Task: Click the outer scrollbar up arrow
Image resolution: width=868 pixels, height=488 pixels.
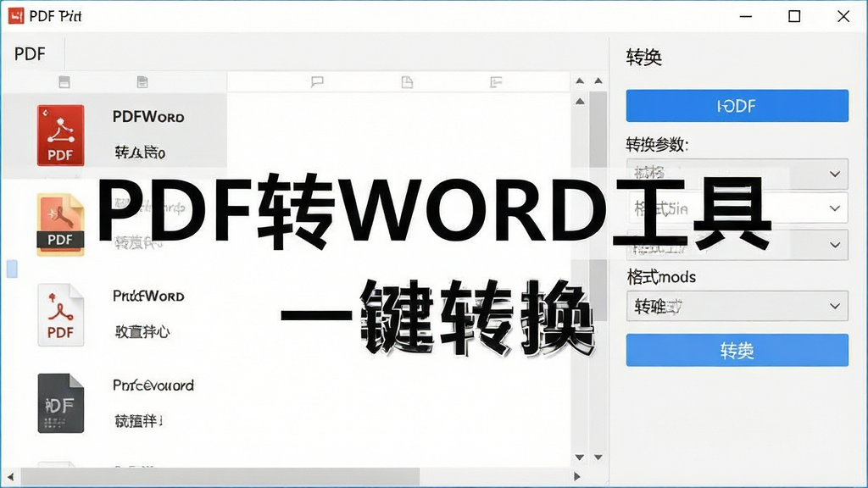Action: pos(598,80)
